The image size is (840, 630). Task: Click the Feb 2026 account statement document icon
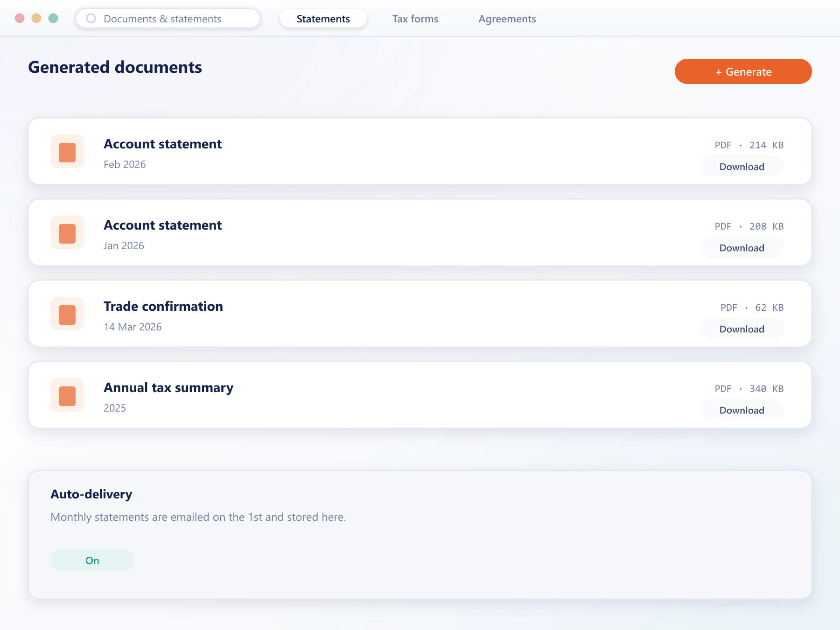point(67,152)
